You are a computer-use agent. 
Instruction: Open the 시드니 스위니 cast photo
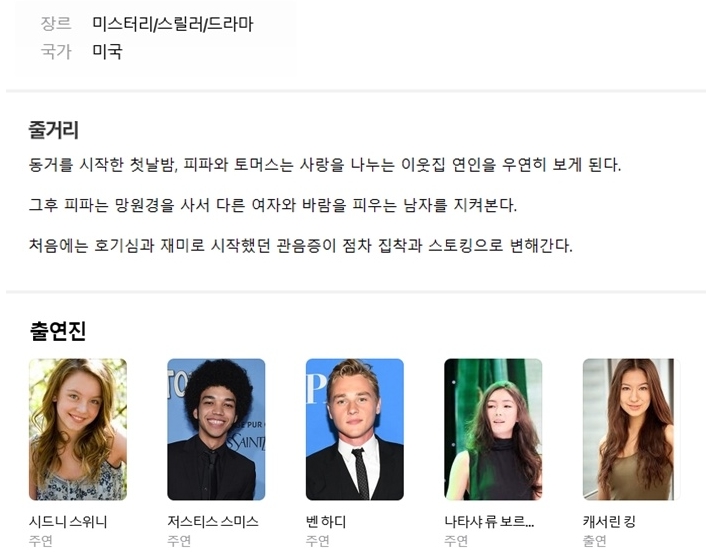(x=78, y=429)
